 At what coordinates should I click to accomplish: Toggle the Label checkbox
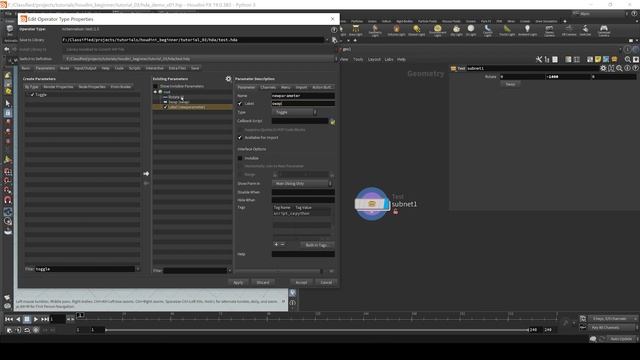pyautogui.click(x=240, y=104)
